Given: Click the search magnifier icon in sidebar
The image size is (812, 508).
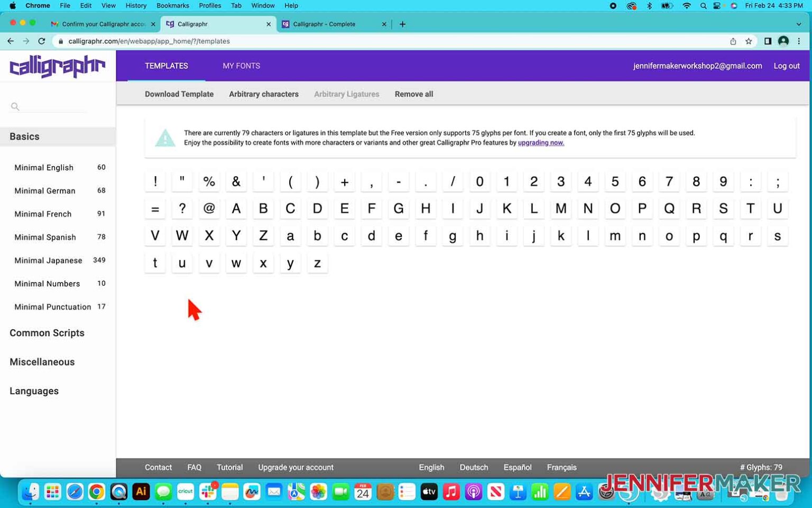Looking at the screenshot, I should tap(15, 106).
